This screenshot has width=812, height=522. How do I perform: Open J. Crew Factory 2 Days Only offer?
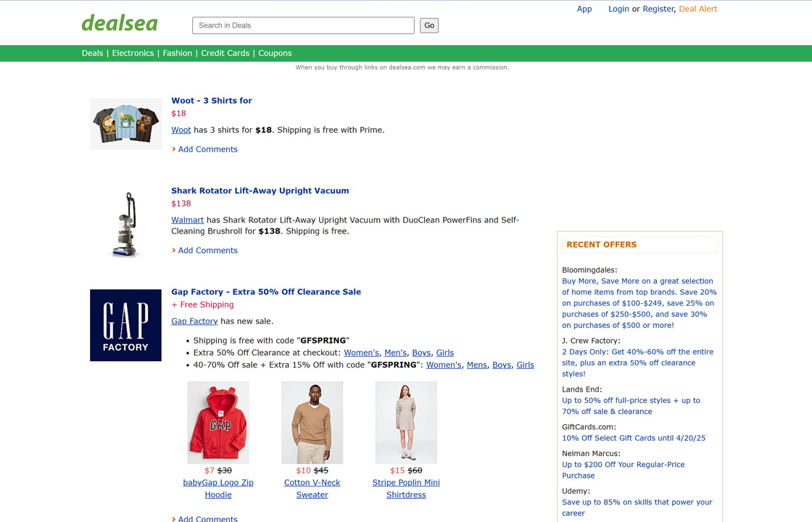(637, 362)
